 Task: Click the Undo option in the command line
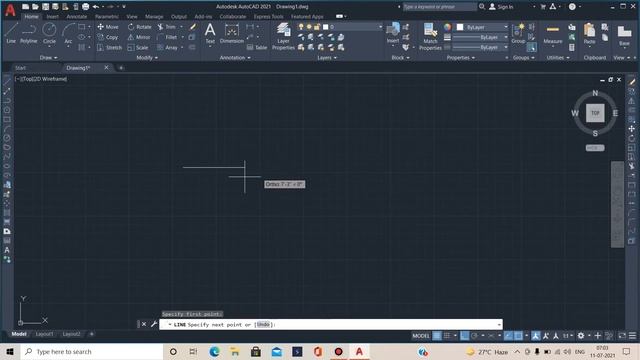(263, 324)
